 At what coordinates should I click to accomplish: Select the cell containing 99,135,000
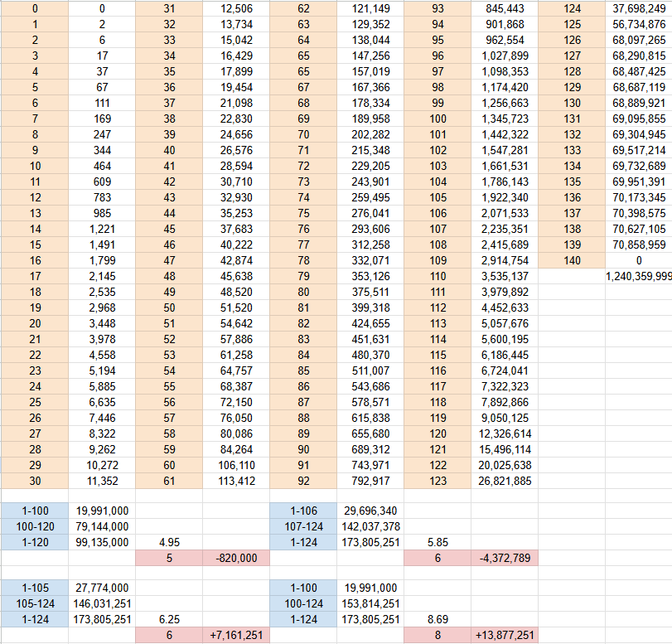pyautogui.click(x=101, y=542)
